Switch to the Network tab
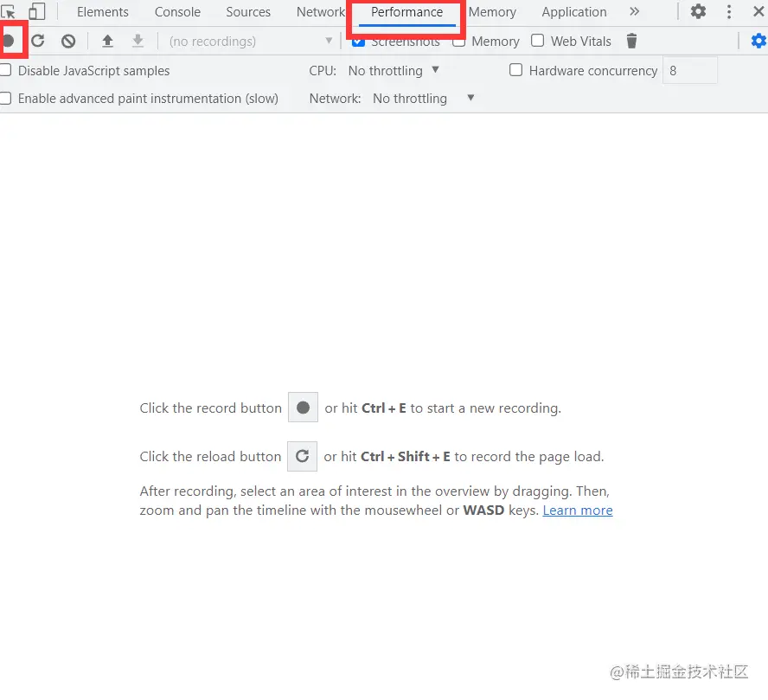 (x=321, y=12)
